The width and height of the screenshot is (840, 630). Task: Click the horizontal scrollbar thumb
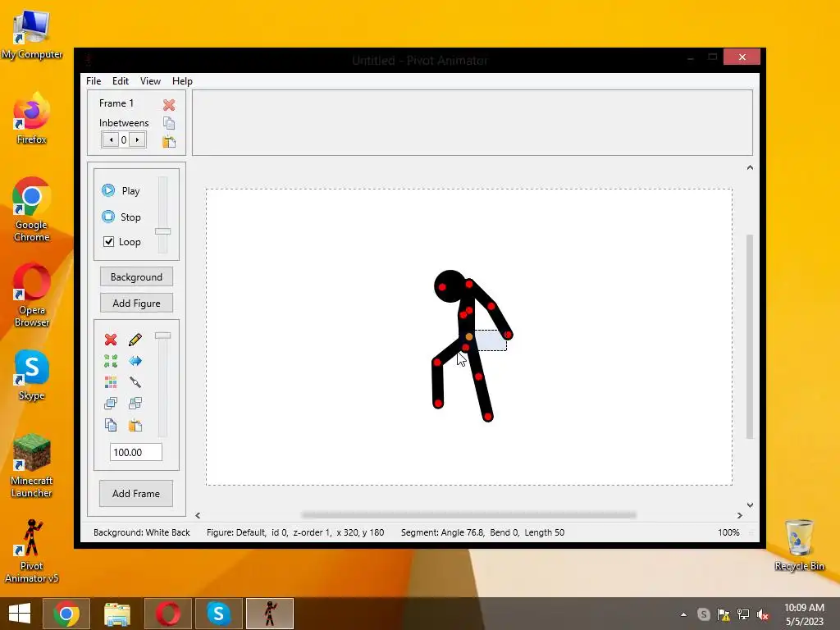coord(468,515)
